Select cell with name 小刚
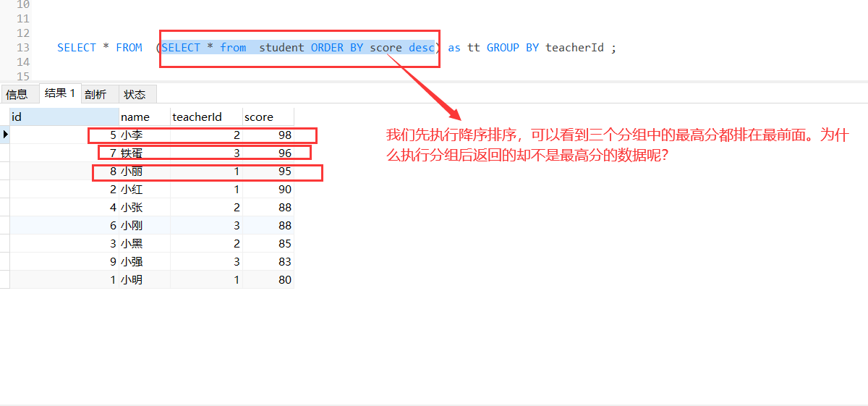This screenshot has height=406, width=868. tap(144, 226)
